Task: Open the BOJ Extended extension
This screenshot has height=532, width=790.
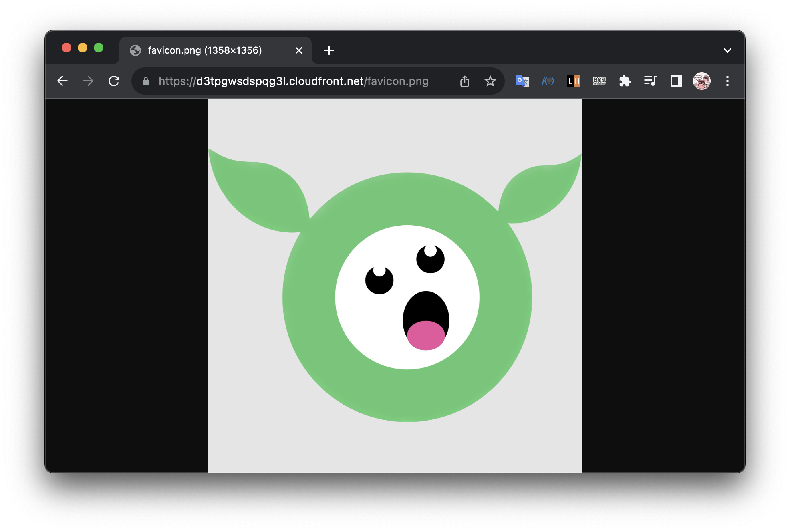Action: click(599, 81)
